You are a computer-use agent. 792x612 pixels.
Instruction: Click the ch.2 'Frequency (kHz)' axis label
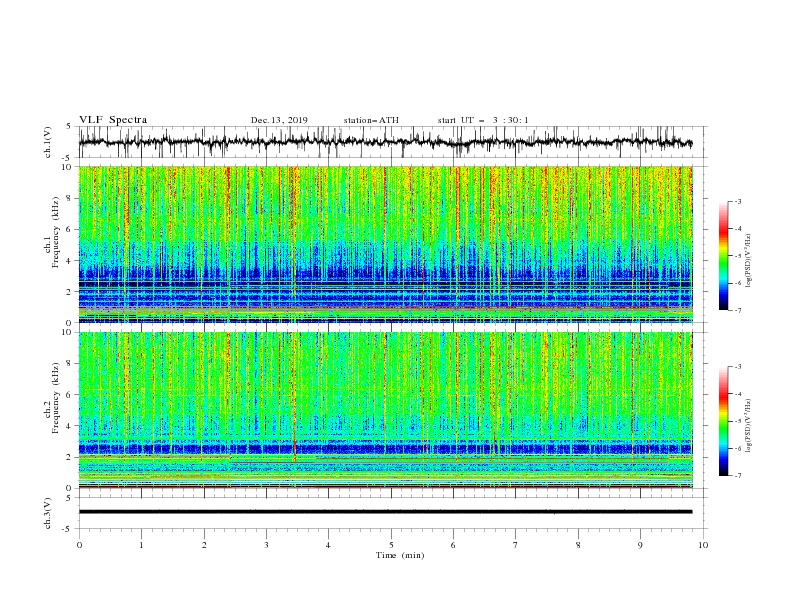pyautogui.click(x=55, y=397)
